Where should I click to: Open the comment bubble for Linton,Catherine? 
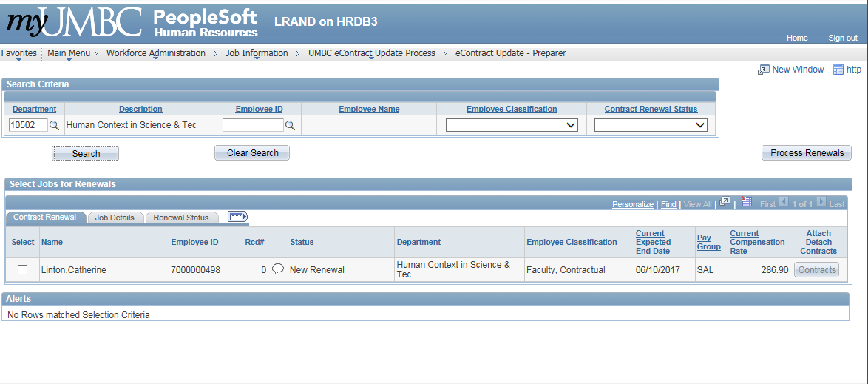coord(278,269)
